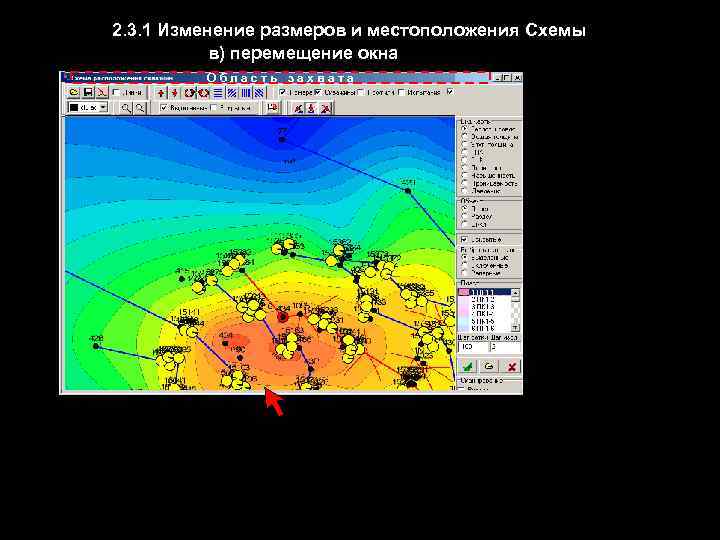Click the red highlighted well marker
Image resolution: width=720 pixels, height=540 pixels.
coord(283,317)
